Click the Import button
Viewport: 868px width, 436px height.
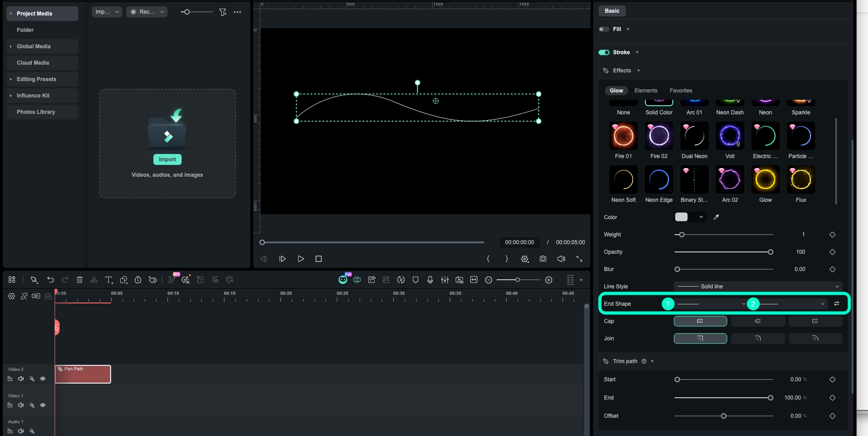167,159
